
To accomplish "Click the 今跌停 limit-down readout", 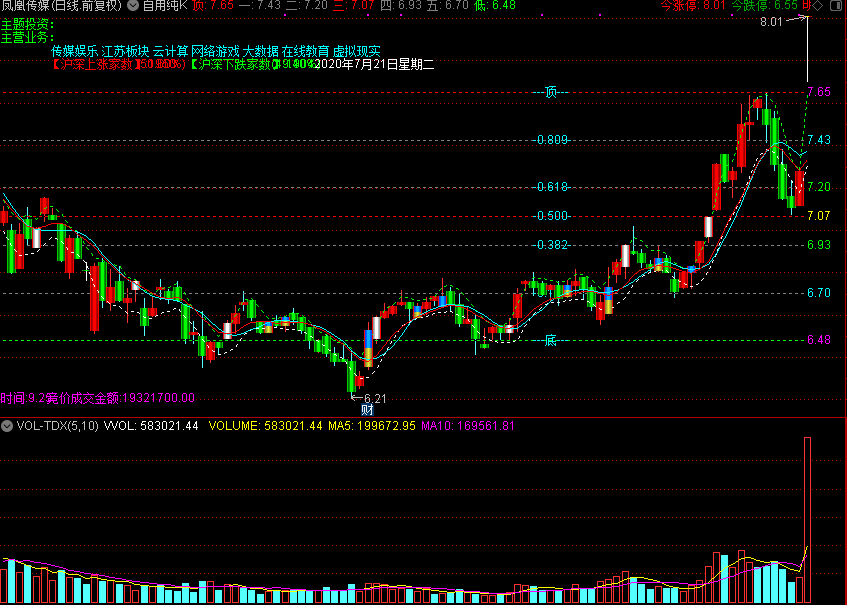I will tap(765, 5).
